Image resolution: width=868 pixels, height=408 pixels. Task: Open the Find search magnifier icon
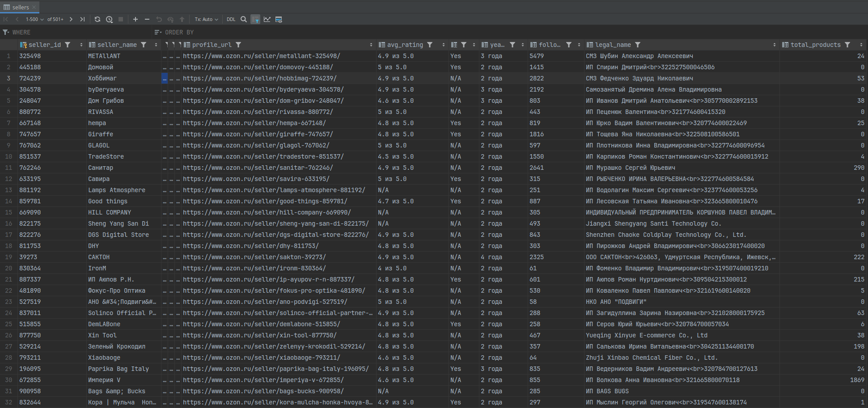coord(244,19)
